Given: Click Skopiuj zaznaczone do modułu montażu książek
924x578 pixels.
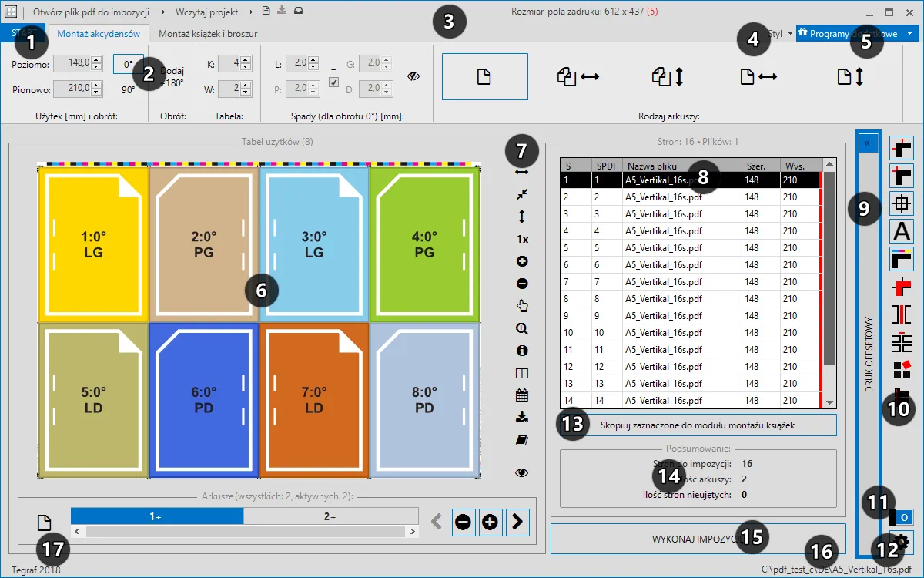Looking at the screenshot, I should tap(698, 425).
